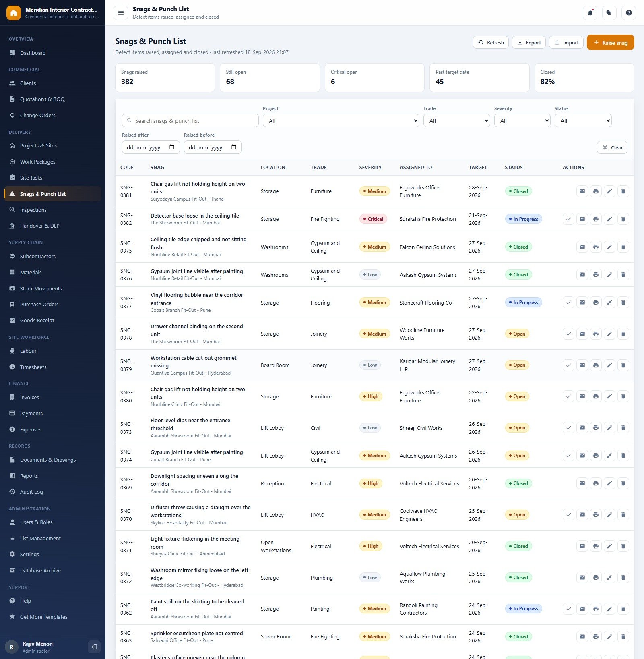Print snag SNG-0380 with printer icon
Viewport: 644px width, 659px height.
coord(596,396)
